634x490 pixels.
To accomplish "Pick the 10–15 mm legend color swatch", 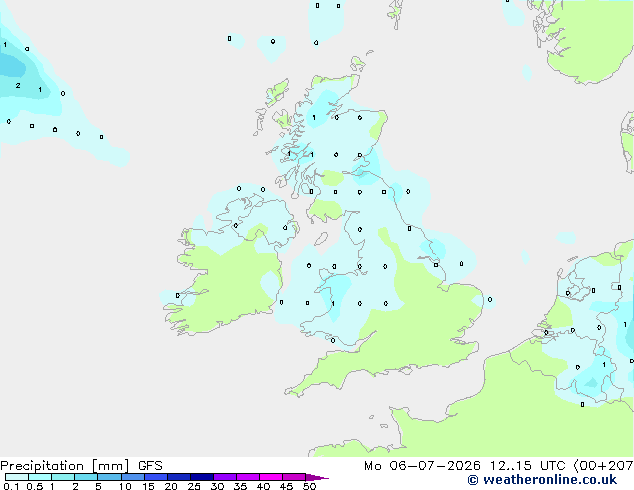I will 133,477.
